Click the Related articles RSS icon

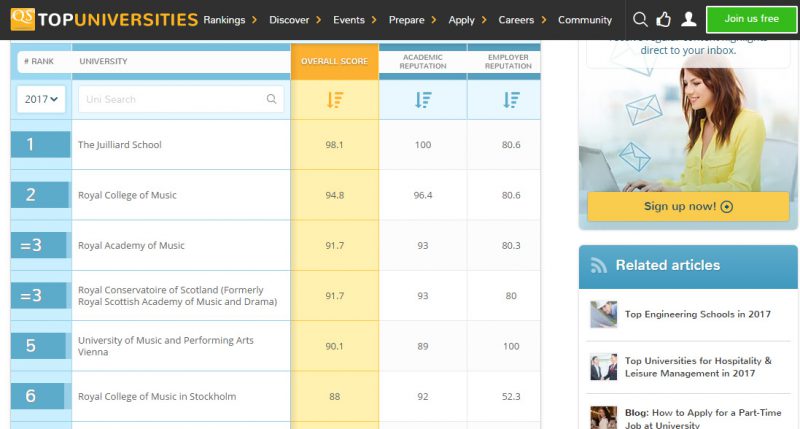[x=598, y=265]
